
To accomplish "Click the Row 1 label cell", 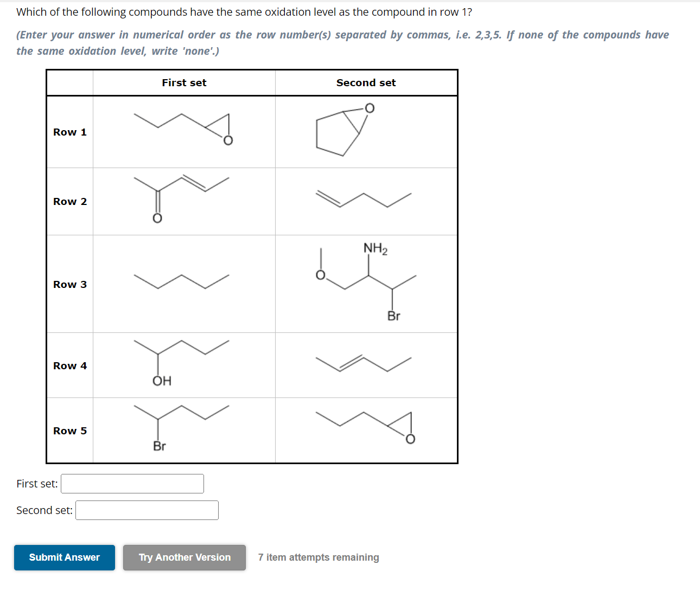I will [x=69, y=132].
